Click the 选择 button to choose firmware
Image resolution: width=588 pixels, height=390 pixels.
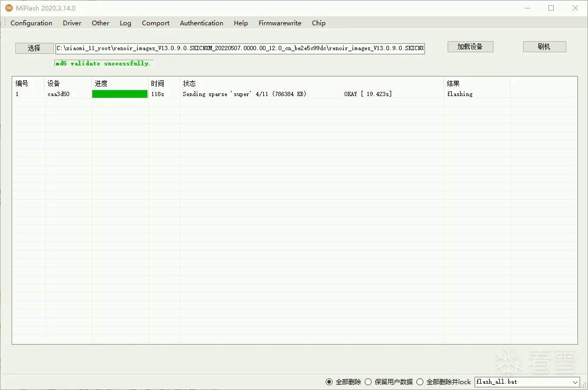pyautogui.click(x=34, y=48)
